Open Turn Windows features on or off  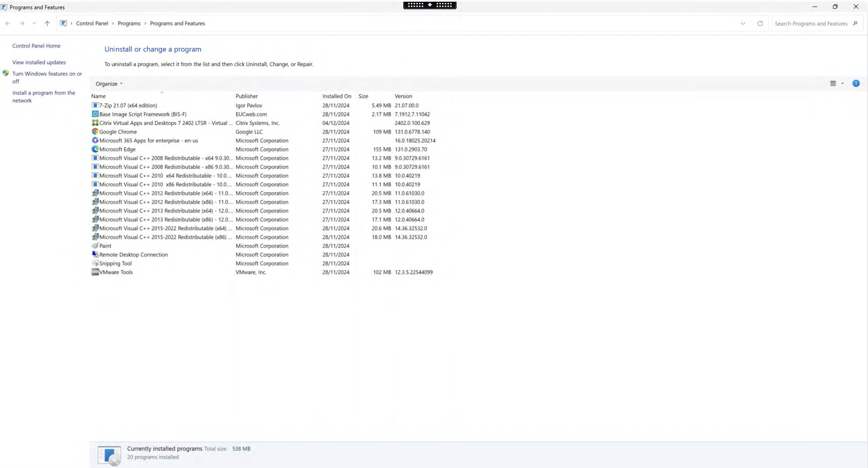47,77
